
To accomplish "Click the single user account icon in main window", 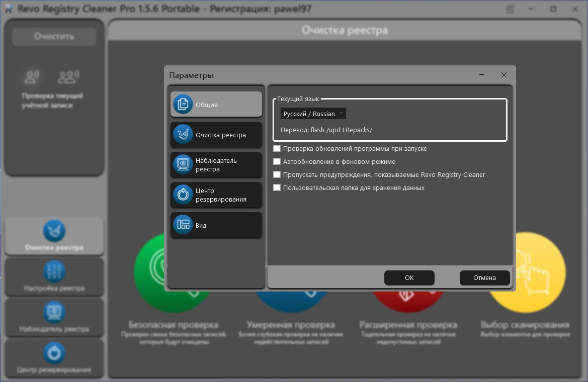I will tap(32, 76).
